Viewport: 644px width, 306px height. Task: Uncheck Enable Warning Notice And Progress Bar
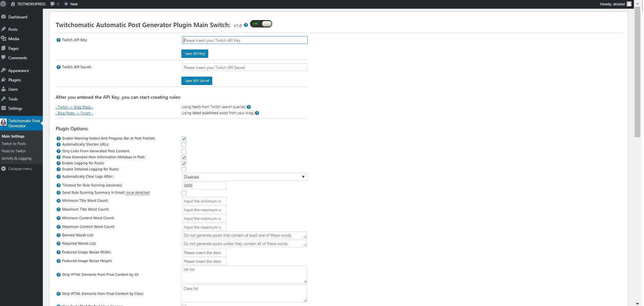click(184, 139)
